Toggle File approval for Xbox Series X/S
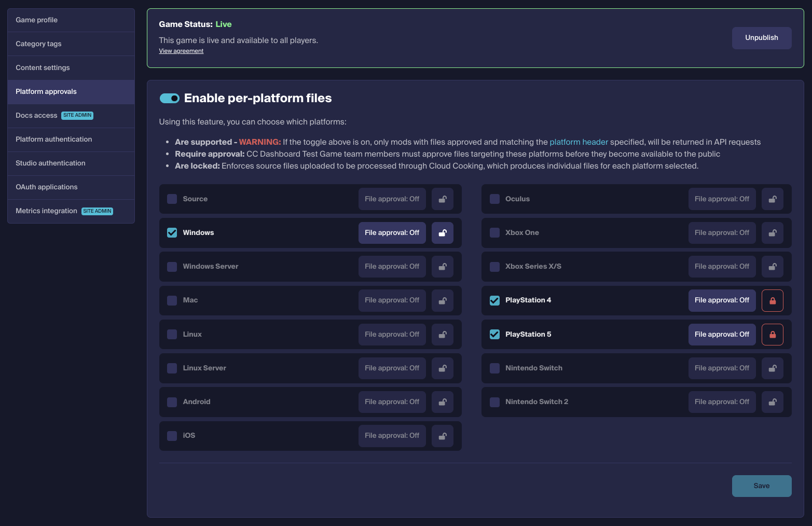Image resolution: width=812 pixels, height=526 pixels. coord(722,267)
